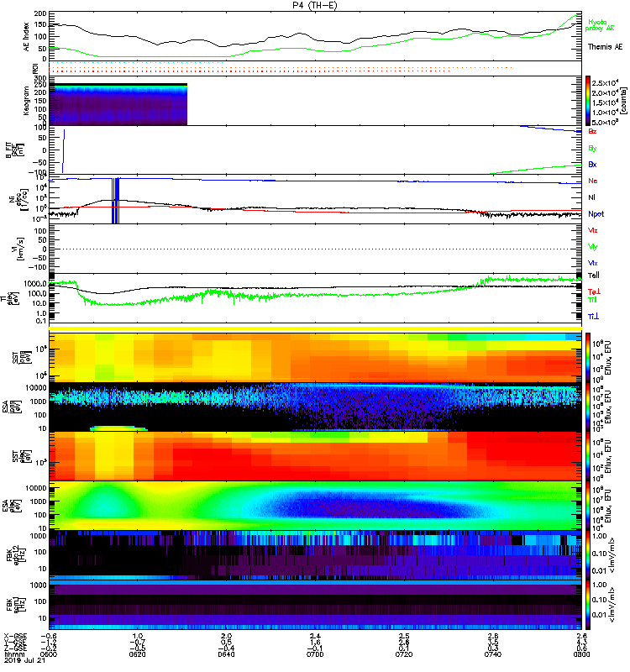Click the Npot dropout spike near 0615
630x672 pixels.
pos(115,200)
